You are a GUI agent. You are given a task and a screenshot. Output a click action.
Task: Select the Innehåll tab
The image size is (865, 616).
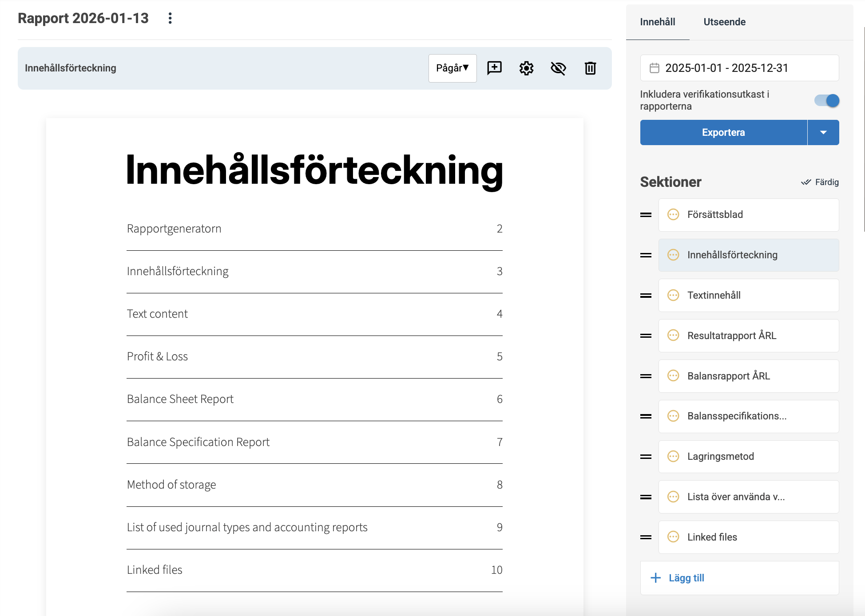[657, 22]
